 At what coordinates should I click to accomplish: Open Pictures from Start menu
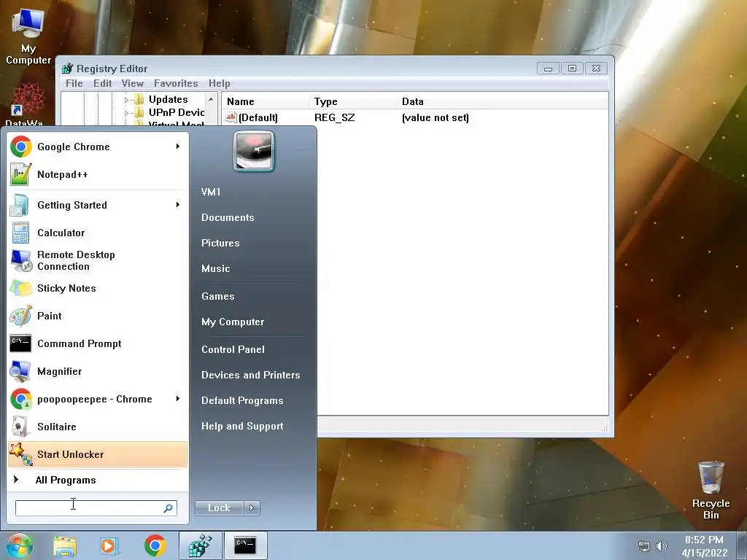click(220, 243)
